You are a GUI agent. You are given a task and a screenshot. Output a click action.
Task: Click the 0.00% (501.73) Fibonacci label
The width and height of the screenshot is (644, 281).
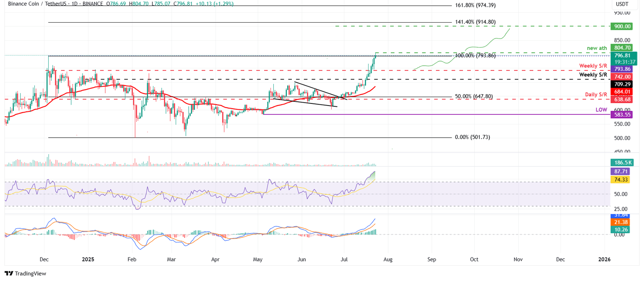[x=473, y=137]
